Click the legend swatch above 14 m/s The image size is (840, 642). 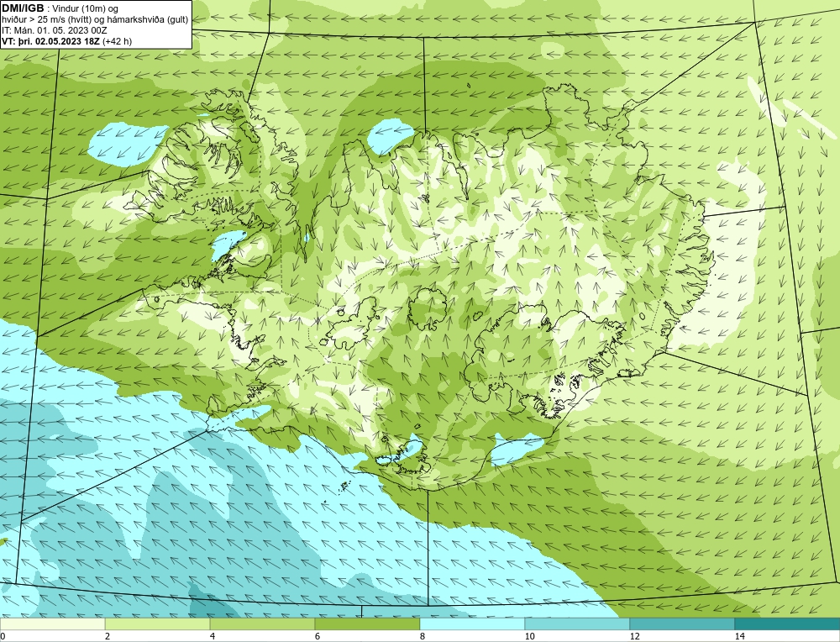tap(788, 624)
